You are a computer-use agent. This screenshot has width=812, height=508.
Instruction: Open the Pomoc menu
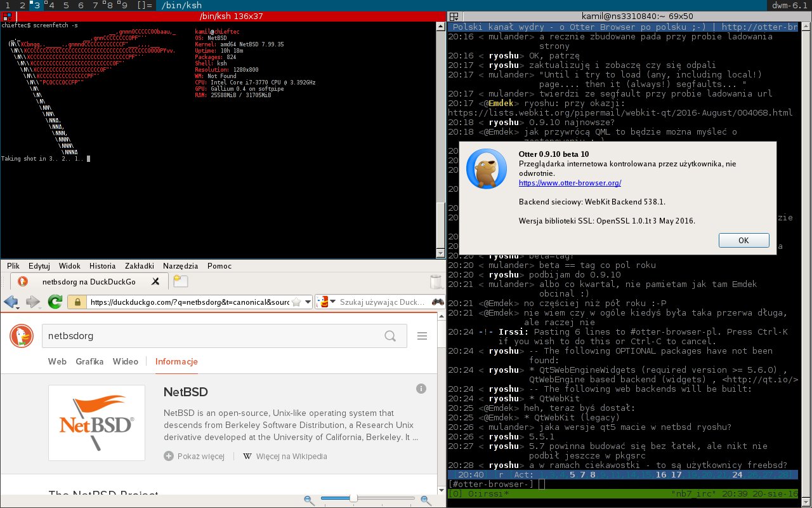[x=219, y=266]
